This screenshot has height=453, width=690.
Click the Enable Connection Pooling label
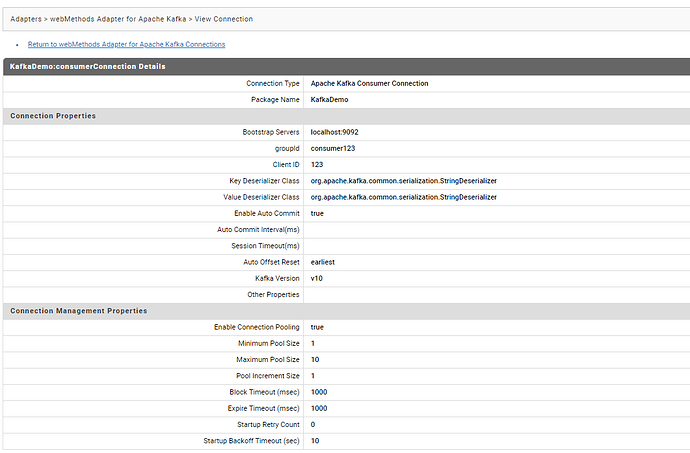[x=257, y=327]
